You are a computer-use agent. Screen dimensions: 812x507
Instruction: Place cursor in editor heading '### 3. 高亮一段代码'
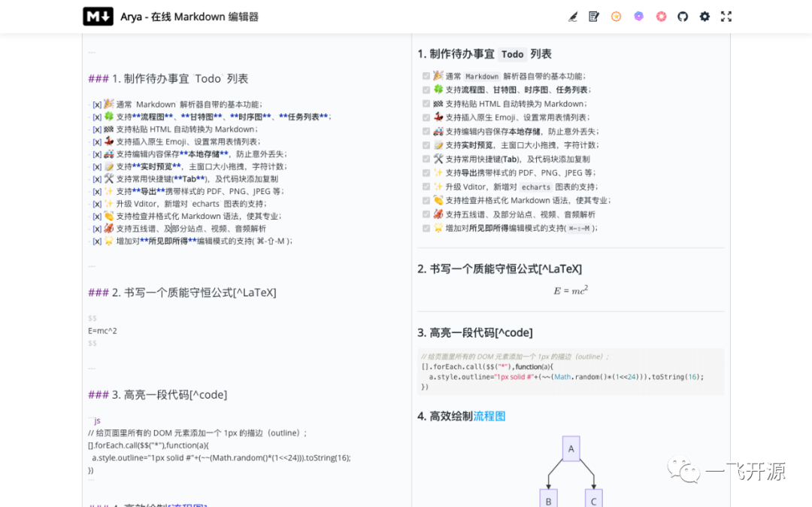(157, 395)
